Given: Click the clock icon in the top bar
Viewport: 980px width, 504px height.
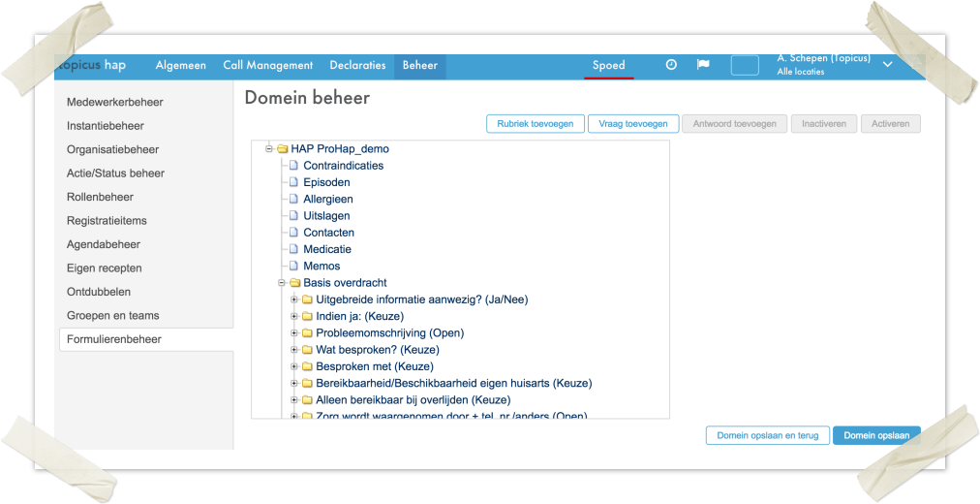Looking at the screenshot, I should click(x=671, y=65).
